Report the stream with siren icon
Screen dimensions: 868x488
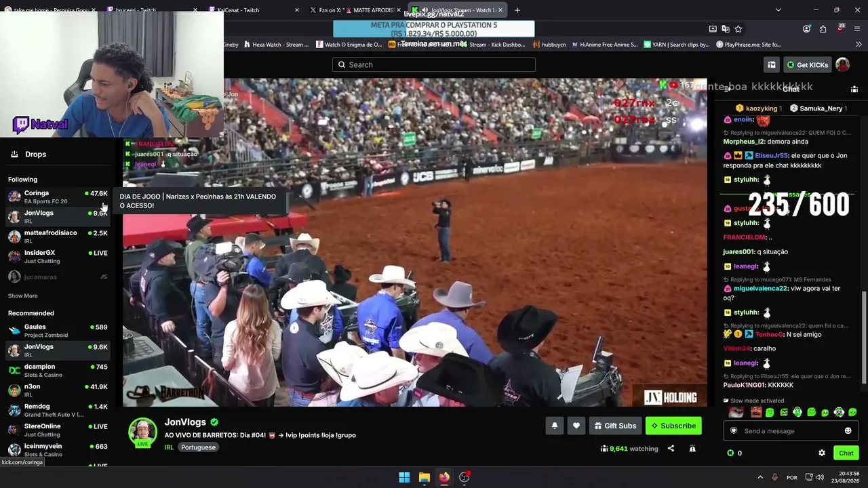click(x=692, y=448)
